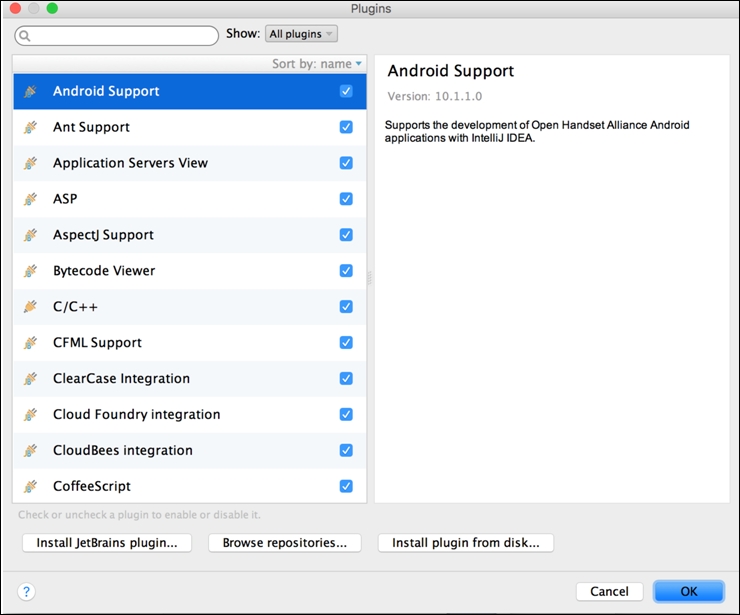The image size is (740, 615).
Task: Select Cloud Foundry integration in the list
Action: 137,415
